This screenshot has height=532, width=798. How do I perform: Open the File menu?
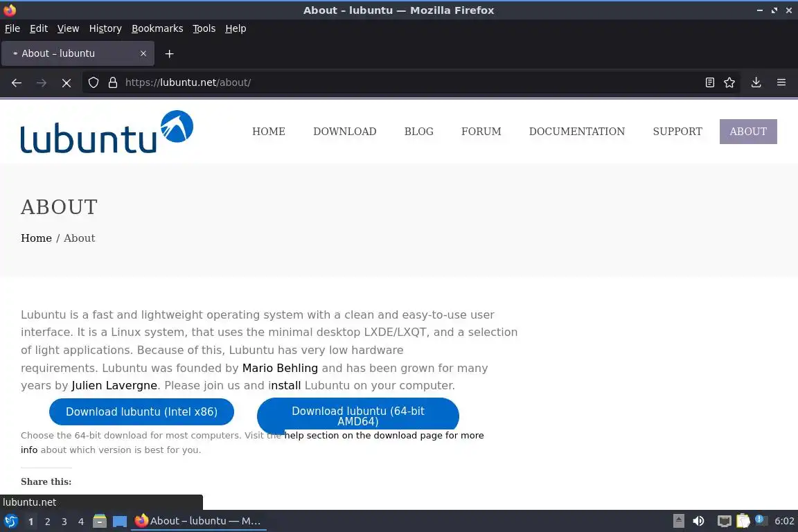click(12, 28)
